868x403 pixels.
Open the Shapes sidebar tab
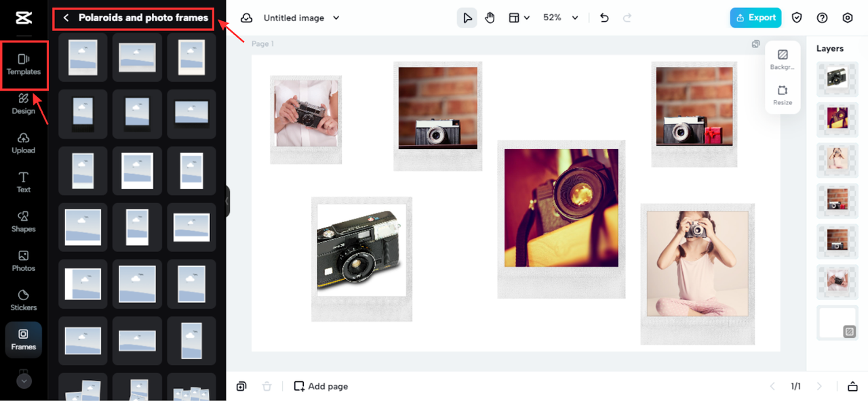tap(24, 222)
